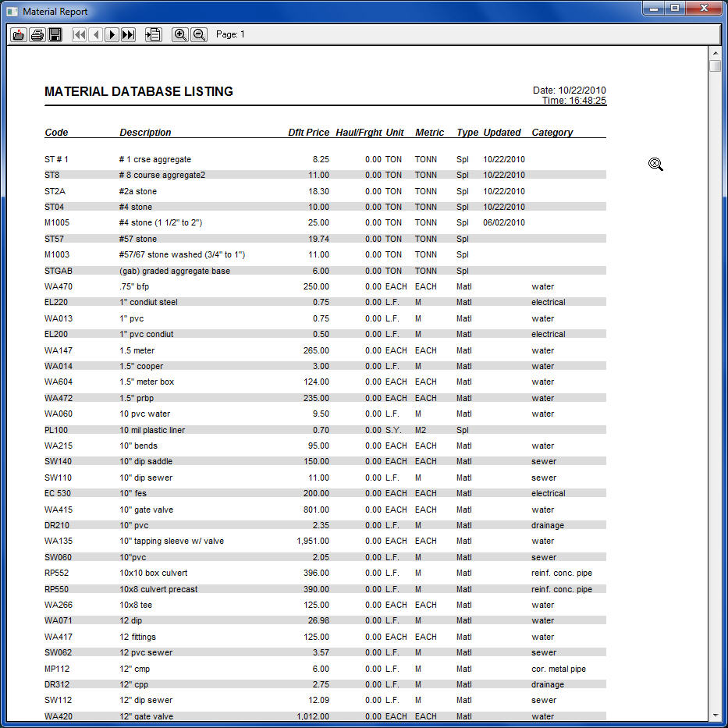Click code WA147
Image resolution: width=728 pixels, height=728 pixels.
[x=59, y=350]
